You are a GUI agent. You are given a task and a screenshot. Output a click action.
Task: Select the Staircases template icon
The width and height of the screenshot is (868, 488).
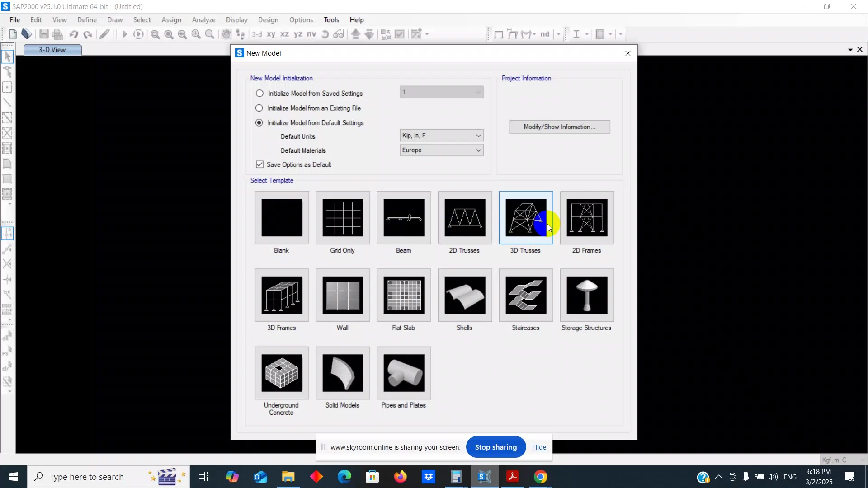[x=526, y=295]
